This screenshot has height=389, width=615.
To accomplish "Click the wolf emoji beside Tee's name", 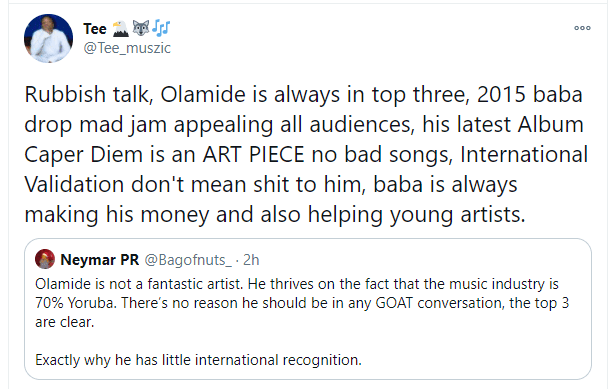I will (141, 28).
